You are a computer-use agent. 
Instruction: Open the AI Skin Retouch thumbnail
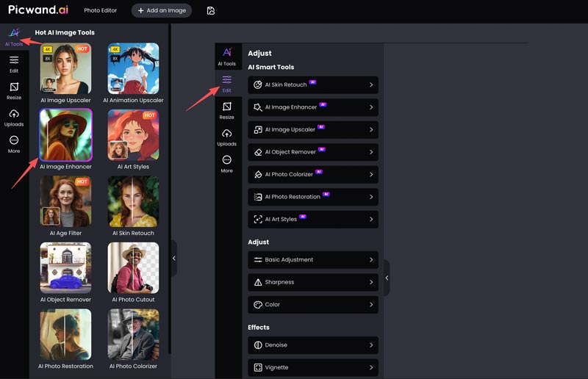[x=133, y=201]
